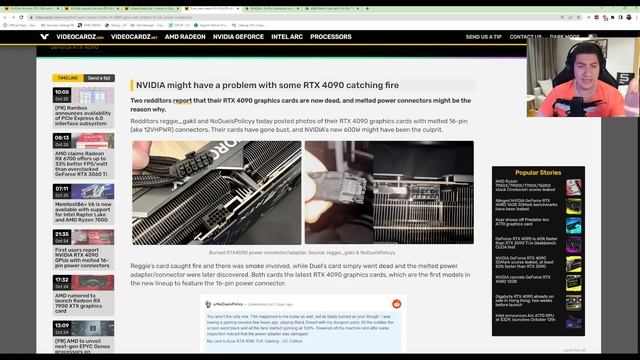Screen dimensions: 640x360
Task: Open popular story 'Gigabyte RTX 4090 Hong Kong'
Action: (538, 302)
